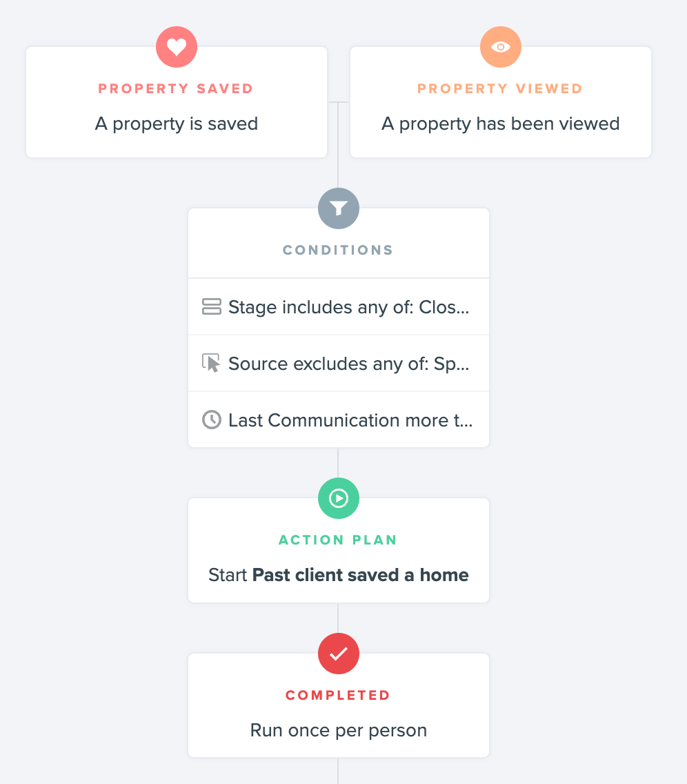687x784 pixels.
Task: Click 'A property is saved' description
Action: tap(177, 124)
